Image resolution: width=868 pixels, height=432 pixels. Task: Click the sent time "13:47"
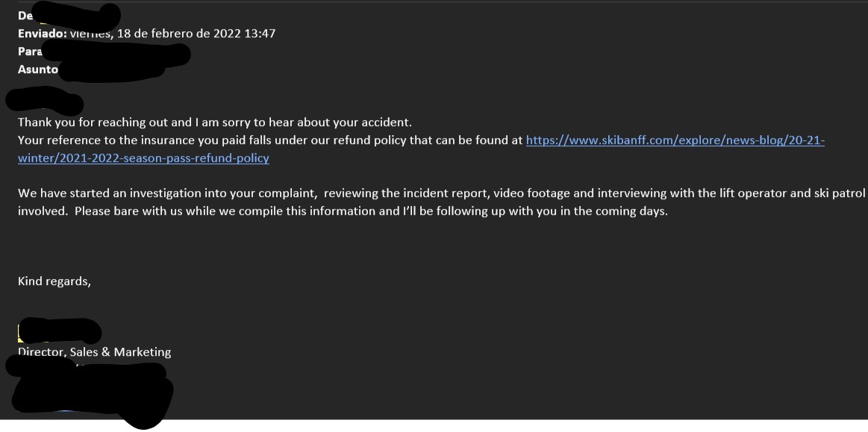259,34
